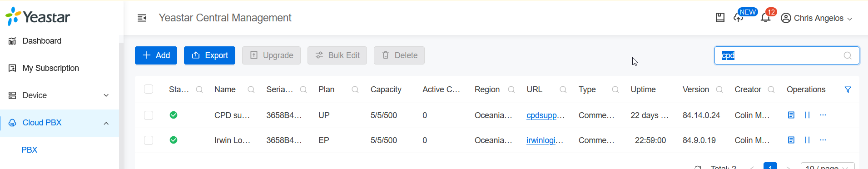The width and height of the screenshot is (868, 169).
Task: Click the Add button
Action: point(156,55)
